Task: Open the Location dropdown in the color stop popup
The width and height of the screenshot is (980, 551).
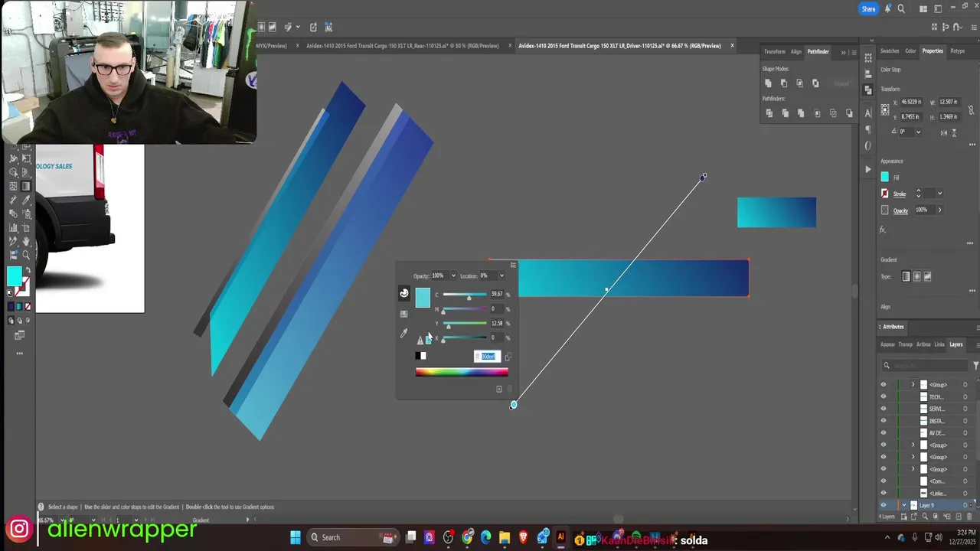Action: [x=501, y=275]
